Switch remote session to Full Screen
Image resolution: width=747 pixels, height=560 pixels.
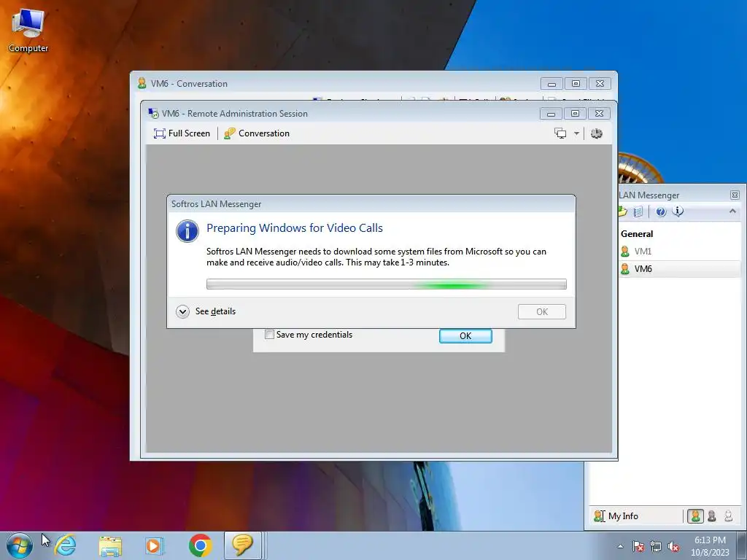182,133
